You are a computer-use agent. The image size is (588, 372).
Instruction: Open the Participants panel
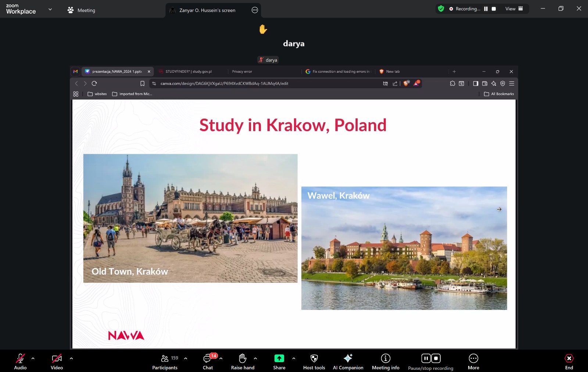[x=165, y=362]
